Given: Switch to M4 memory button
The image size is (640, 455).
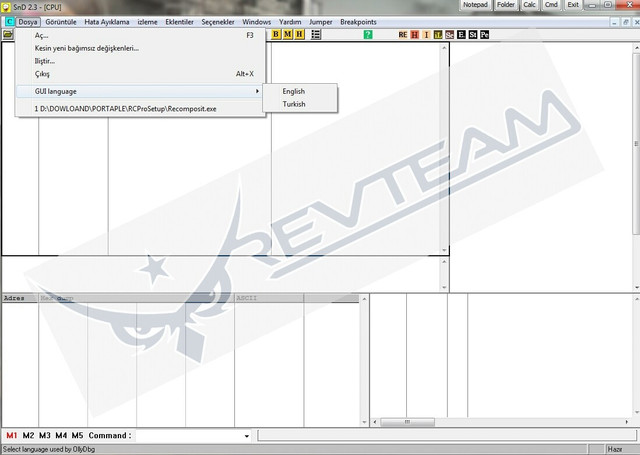Looking at the screenshot, I should click(x=61, y=435).
